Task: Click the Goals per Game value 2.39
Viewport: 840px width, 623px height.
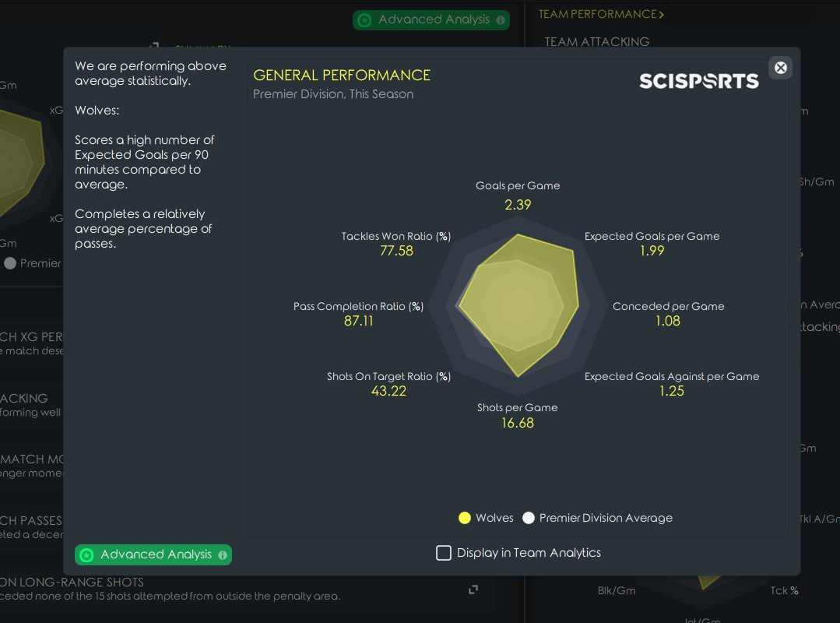Action: [518, 205]
